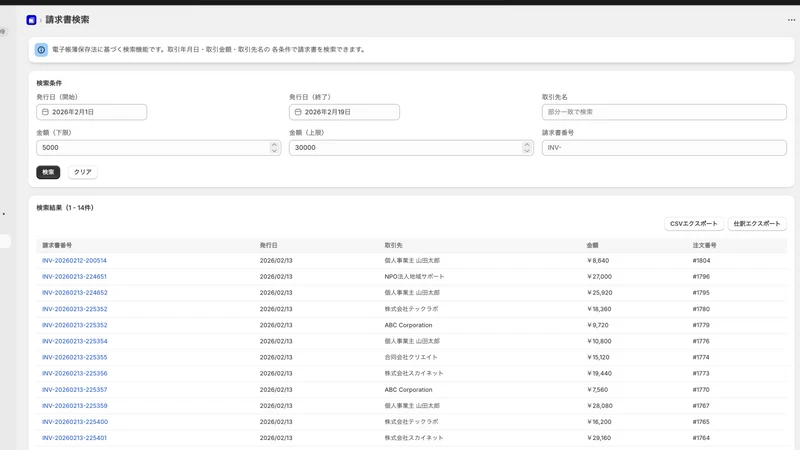Open invoice INV-20260213-224651
This screenshot has height=450, width=800.
point(74,277)
